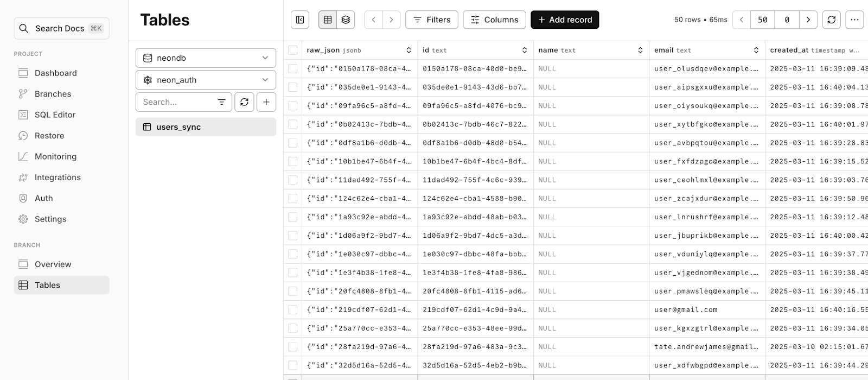Select the users_sync table
Image resolution: width=868 pixels, height=380 pixels.
[x=206, y=127]
